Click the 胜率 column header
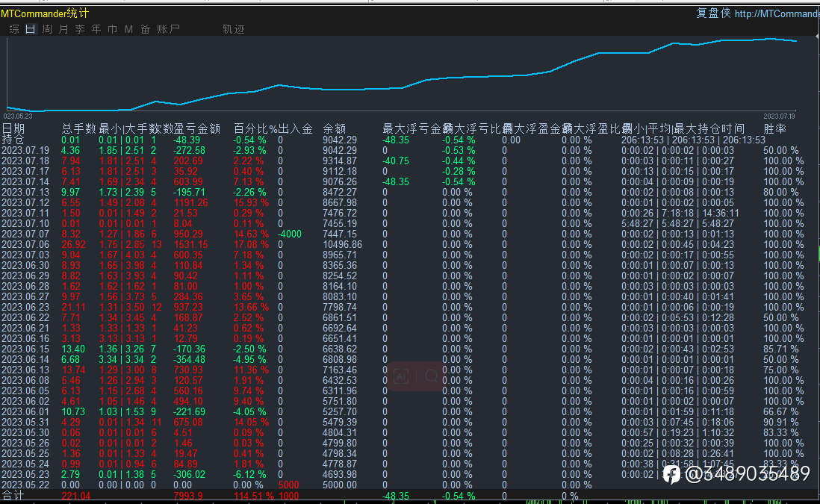 (774, 128)
